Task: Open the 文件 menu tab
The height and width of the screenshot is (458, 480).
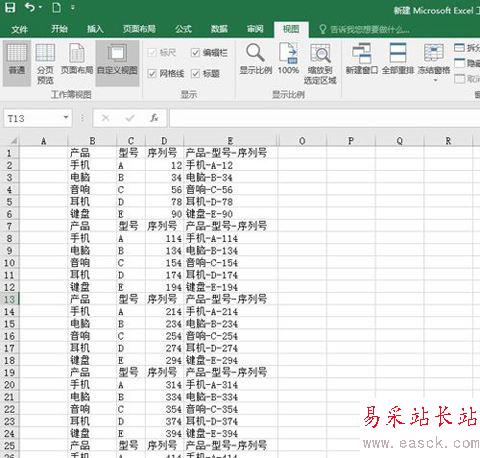Action: (19, 29)
